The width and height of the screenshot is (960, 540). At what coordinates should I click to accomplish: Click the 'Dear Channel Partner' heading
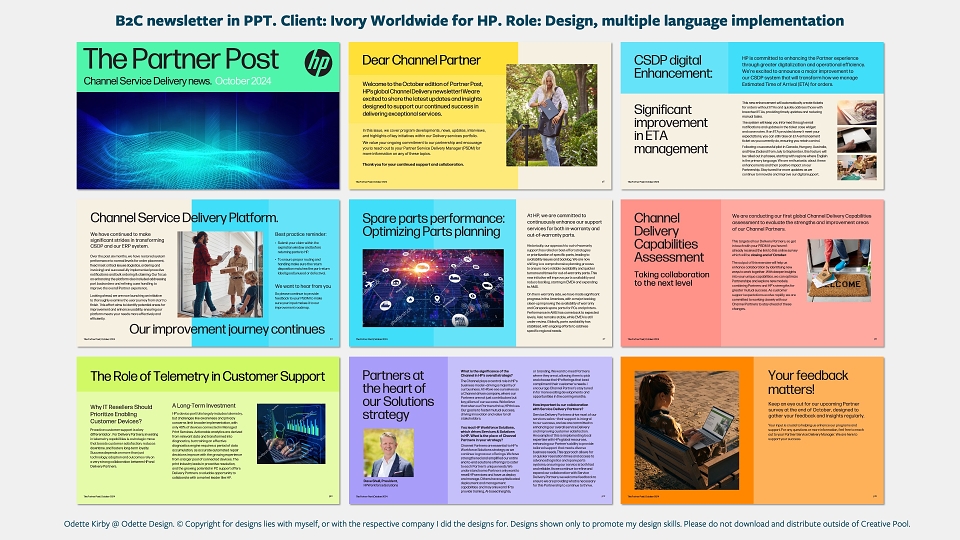[421, 60]
